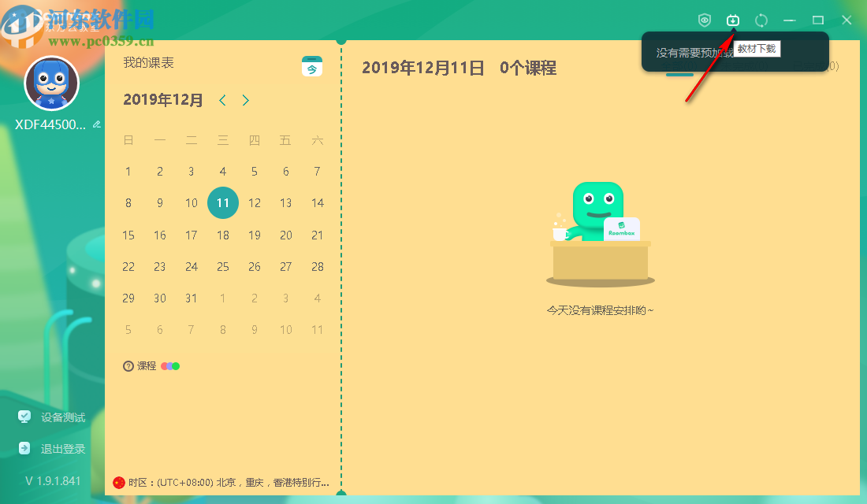This screenshot has height=504, width=867.
Task: Open the 课程 help question mark icon
Action: click(128, 365)
